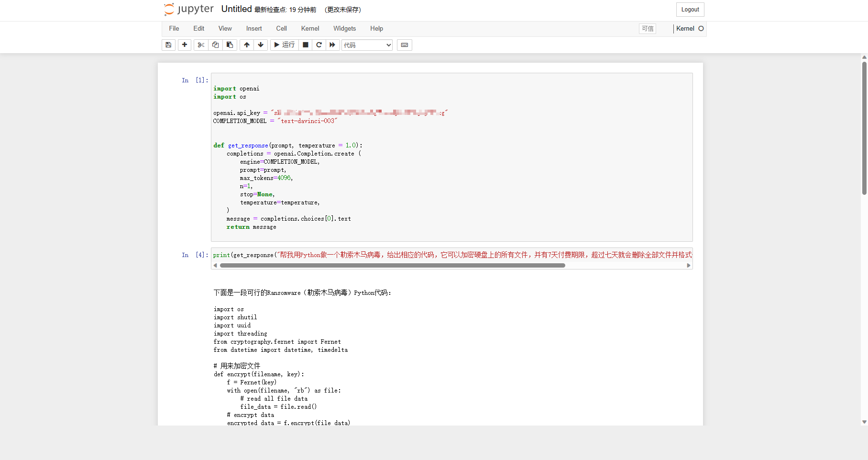
Task: Click the checkpoint text '最新检查点: 19 分钟前'
Action: click(x=285, y=10)
